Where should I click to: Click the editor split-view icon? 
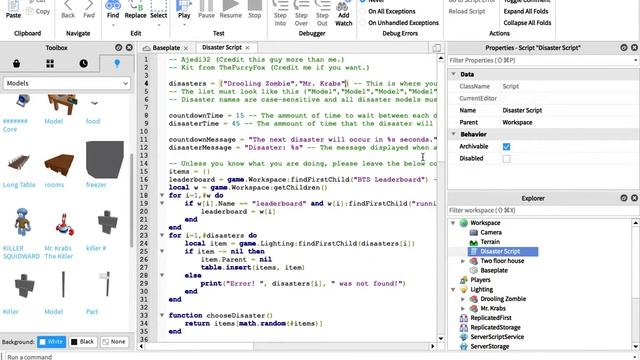pyautogui.click(x=436, y=48)
